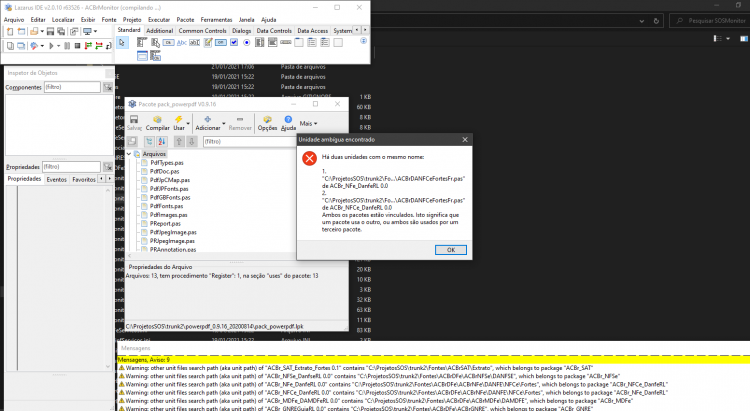750x411 pixels.
Task: Open the Eventos tab in Object Inspector
Action: pyautogui.click(x=56, y=179)
